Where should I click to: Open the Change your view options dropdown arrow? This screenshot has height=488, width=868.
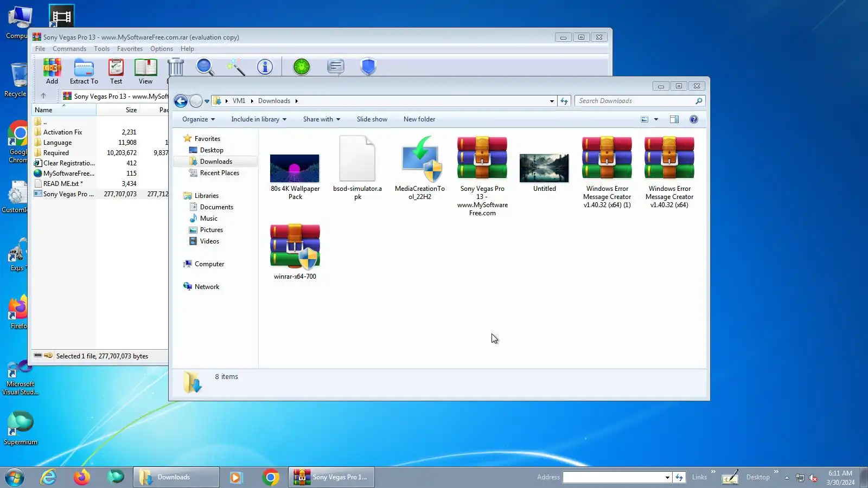coord(656,119)
